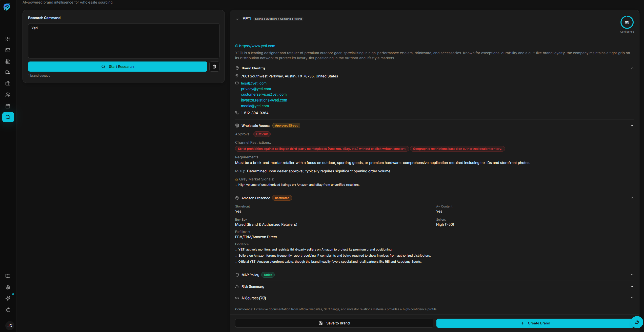The height and width of the screenshot is (332, 644).
Task: Open the https://www.yeti.com link
Action: point(257,46)
